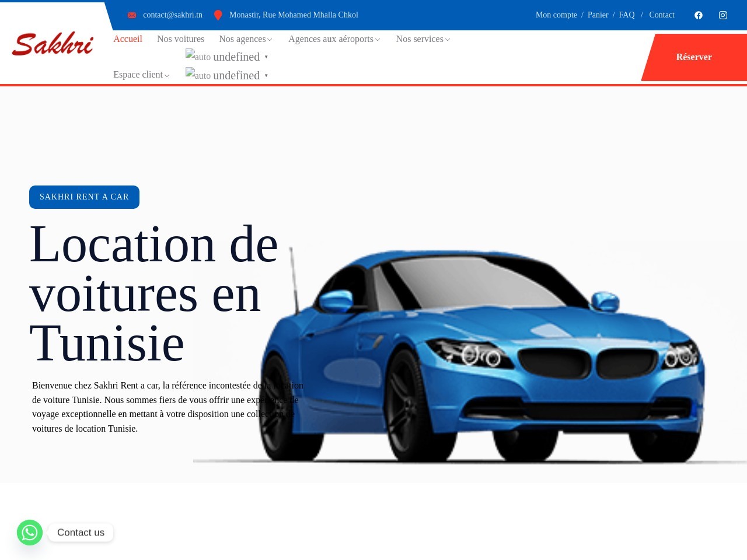Open the Panier link
Viewport: 747px width, 560px height.
point(598,15)
